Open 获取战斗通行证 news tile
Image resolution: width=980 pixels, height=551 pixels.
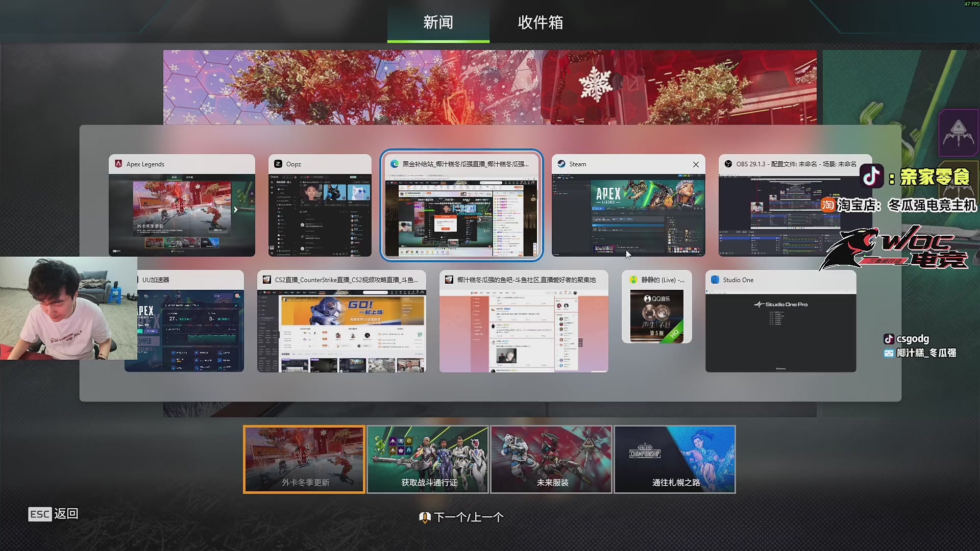428,459
